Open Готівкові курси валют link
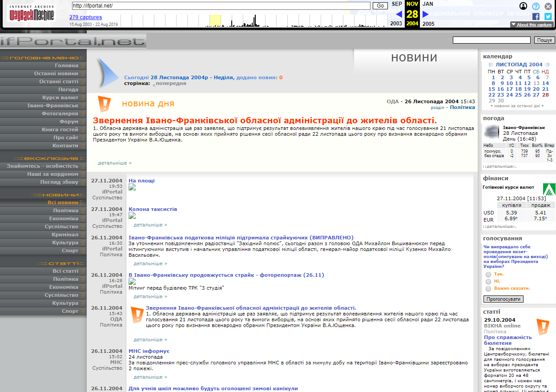Screen dimensions: 556x392 (508, 187)
